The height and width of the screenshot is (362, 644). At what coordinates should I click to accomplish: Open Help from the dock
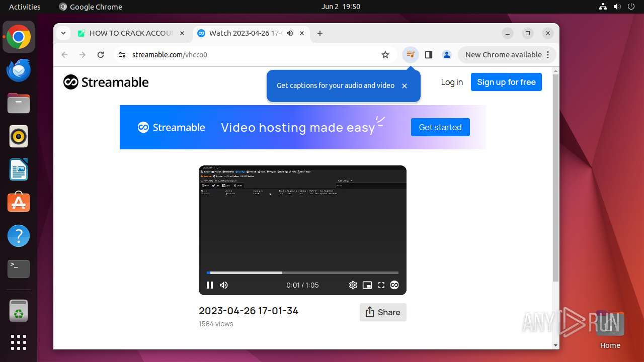pyautogui.click(x=19, y=236)
